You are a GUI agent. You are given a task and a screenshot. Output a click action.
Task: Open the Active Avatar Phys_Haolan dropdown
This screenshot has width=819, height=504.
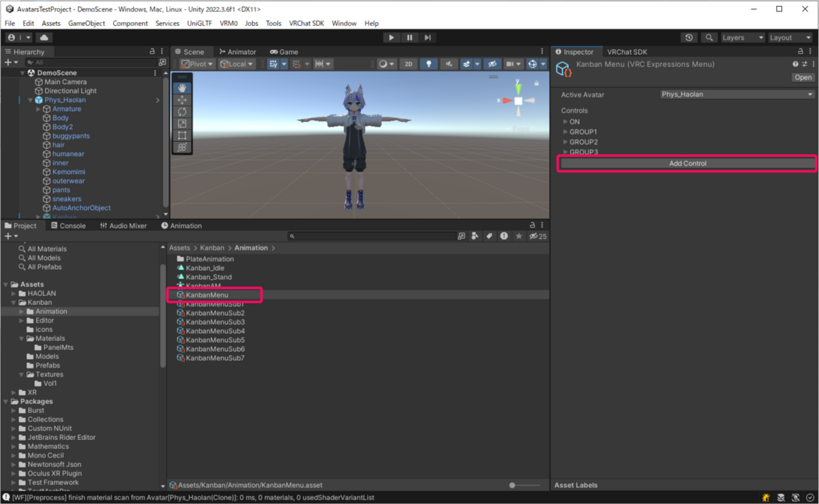[737, 95]
